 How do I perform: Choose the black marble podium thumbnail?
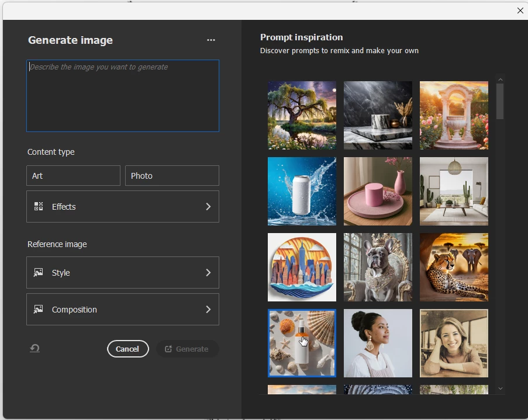(378, 115)
